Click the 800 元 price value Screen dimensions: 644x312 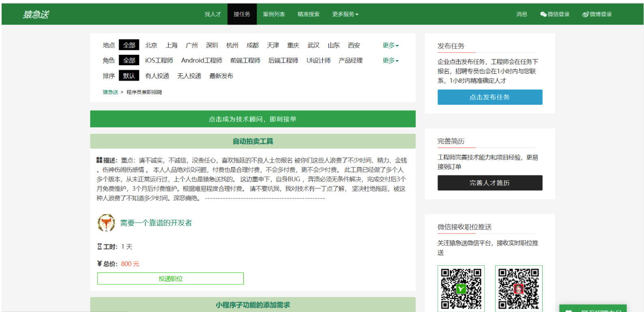[x=130, y=264]
